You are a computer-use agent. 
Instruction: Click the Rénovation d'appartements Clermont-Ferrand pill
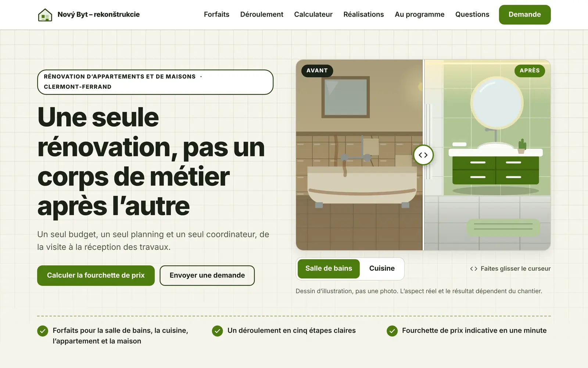point(155,82)
